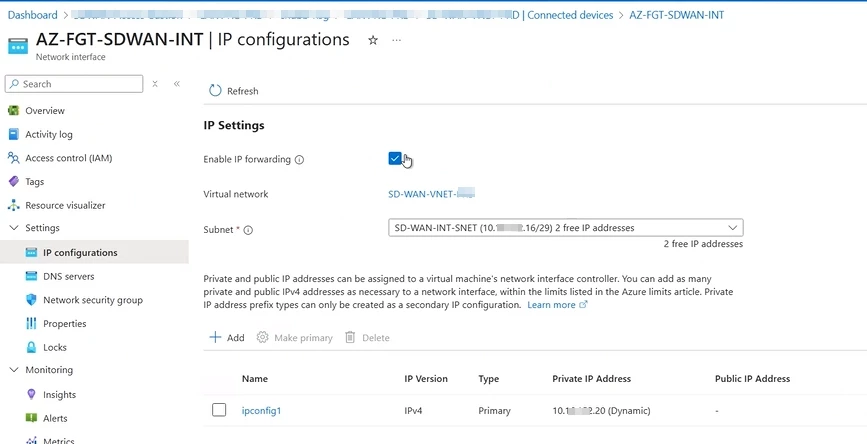Click the Public IP Address column header
867x444 pixels.
click(752, 379)
